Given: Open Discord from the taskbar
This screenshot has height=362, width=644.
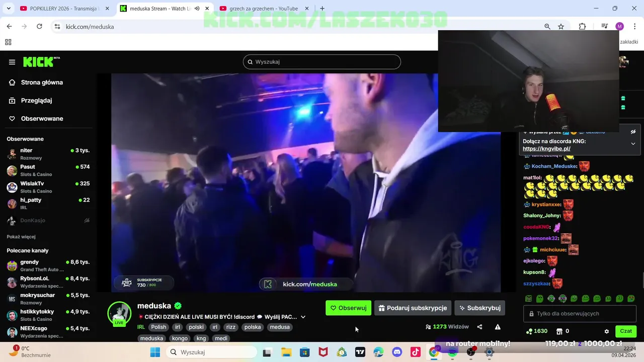Looking at the screenshot, I should click(x=397, y=352).
